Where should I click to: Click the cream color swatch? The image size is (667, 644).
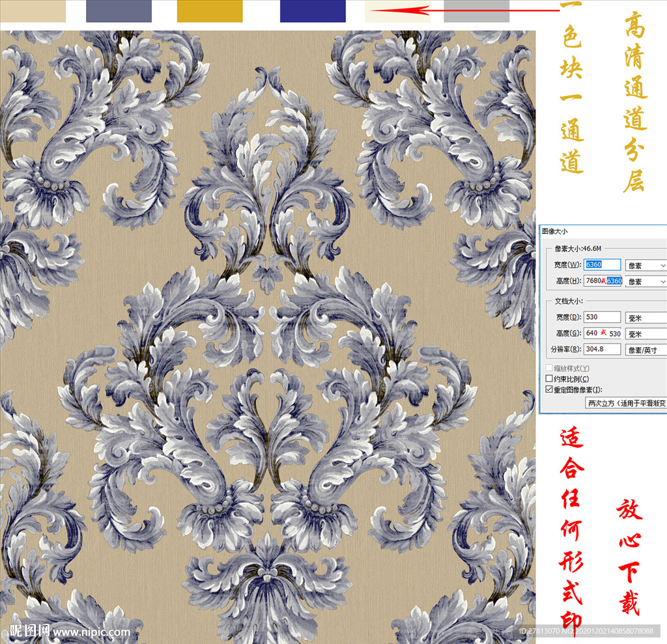pyautogui.click(x=397, y=11)
